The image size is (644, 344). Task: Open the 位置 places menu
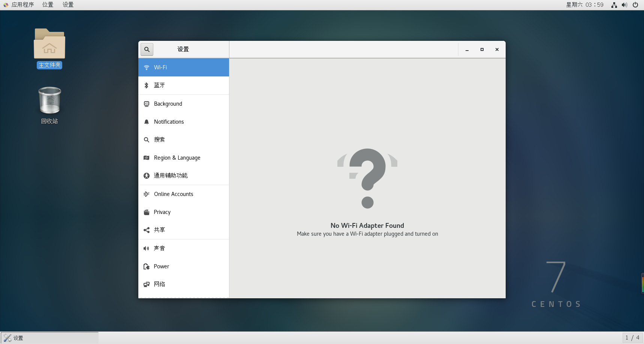coord(48,5)
